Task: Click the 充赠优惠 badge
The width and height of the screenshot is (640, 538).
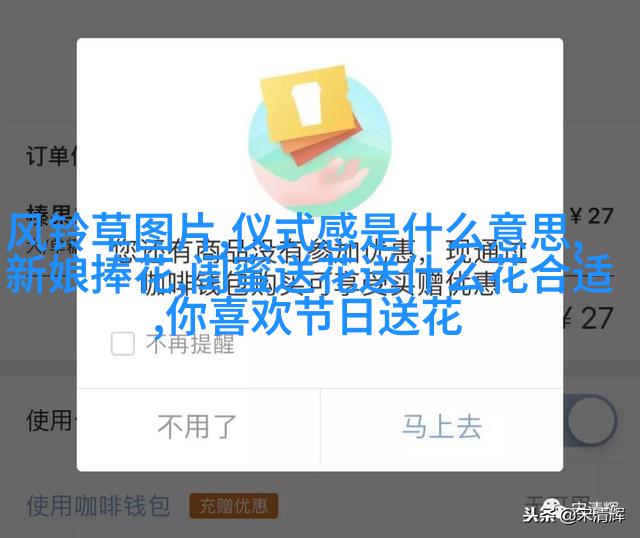Action: click(x=233, y=506)
